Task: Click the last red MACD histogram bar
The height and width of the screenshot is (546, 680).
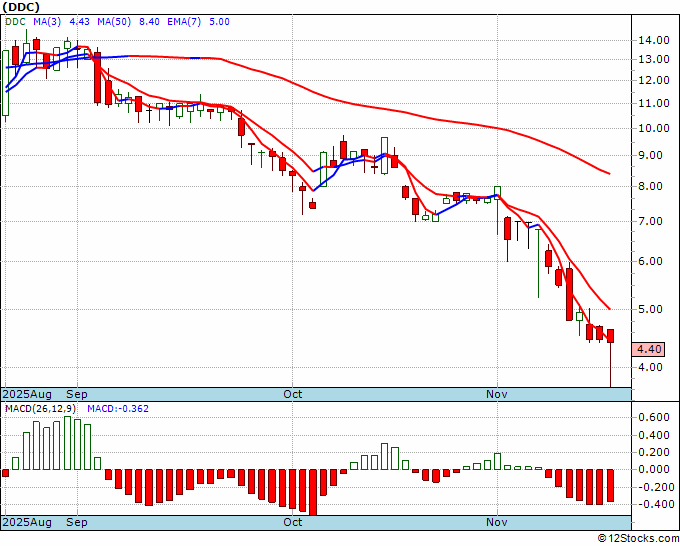Action: tap(610, 486)
